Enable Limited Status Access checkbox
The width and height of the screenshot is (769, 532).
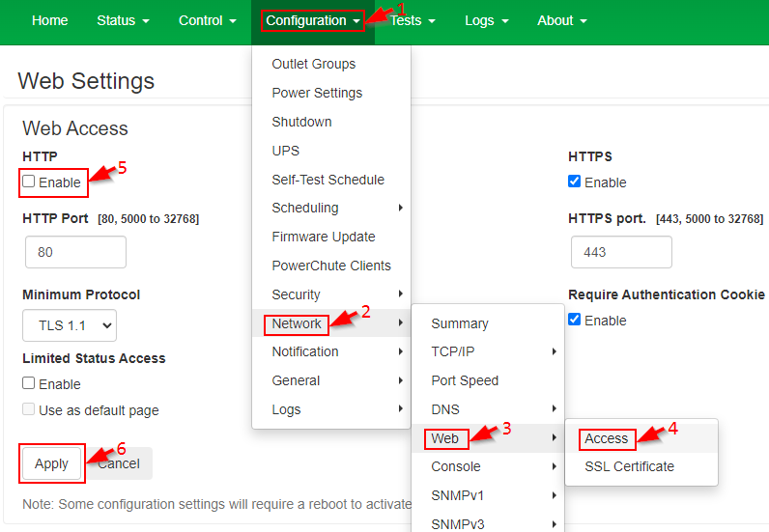29,383
